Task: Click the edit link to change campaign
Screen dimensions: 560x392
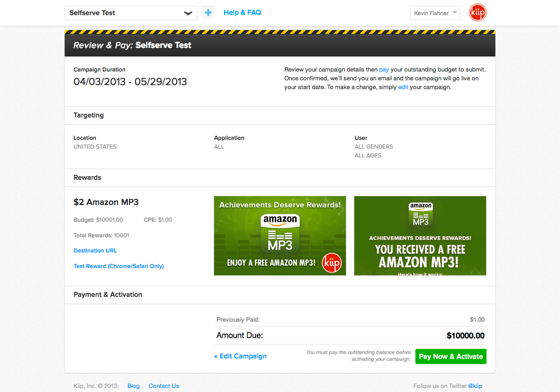Action: pyautogui.click(x=403, y=87)
